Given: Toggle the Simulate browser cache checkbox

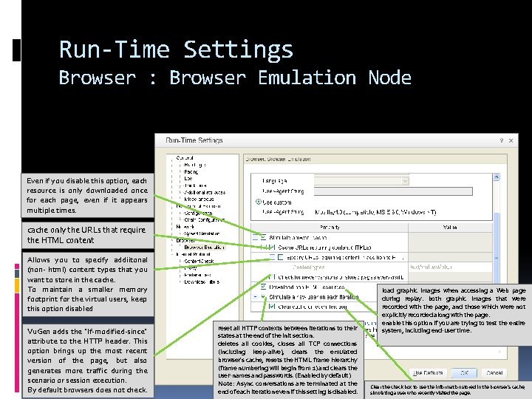Looking at the screenshot, I should (x=263, y=237).
